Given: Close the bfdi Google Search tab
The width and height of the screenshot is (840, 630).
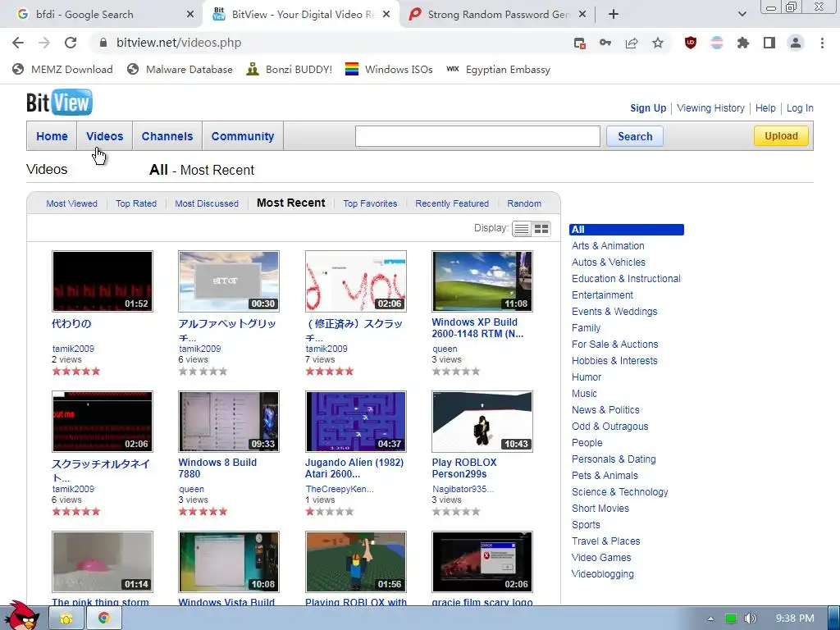Looking at the screenshot, I should pyautogui.click(x=190, y=15).
